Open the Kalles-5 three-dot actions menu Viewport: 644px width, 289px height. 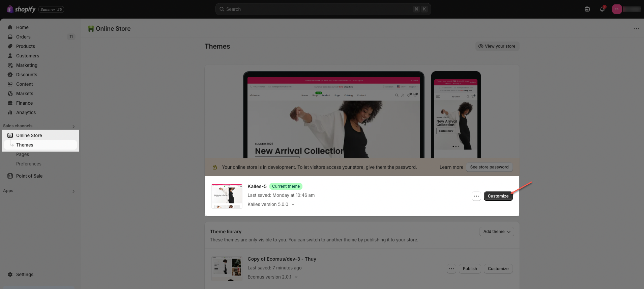(x=476, y=196)
